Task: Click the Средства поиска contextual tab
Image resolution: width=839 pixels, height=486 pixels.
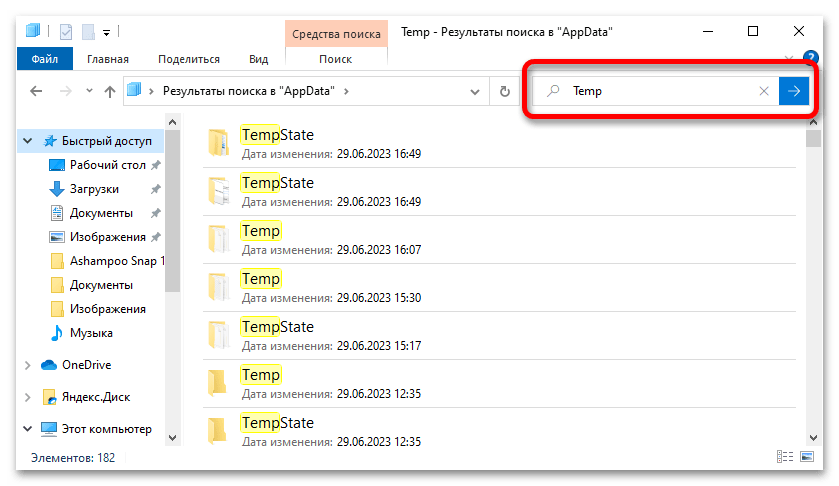Action: pyautogui.click(x=336, y=34)
